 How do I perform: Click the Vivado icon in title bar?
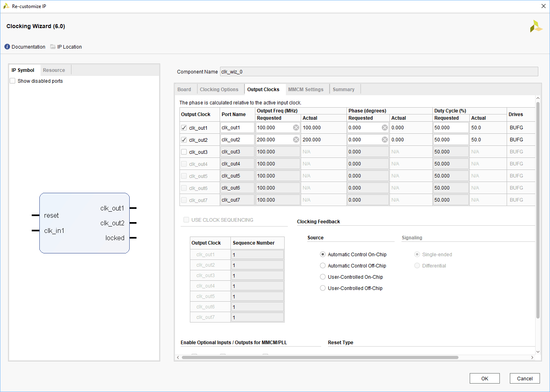coord(6,6)
